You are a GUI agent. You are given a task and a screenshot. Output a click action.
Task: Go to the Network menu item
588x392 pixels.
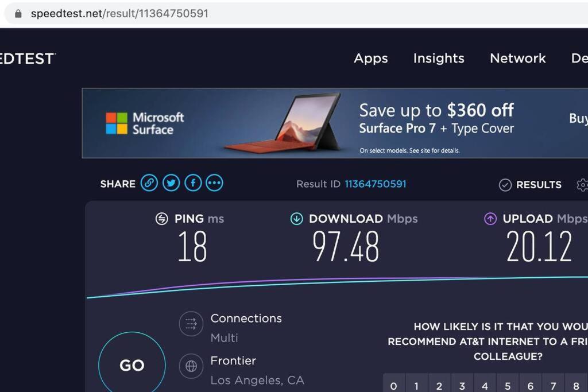517,58
